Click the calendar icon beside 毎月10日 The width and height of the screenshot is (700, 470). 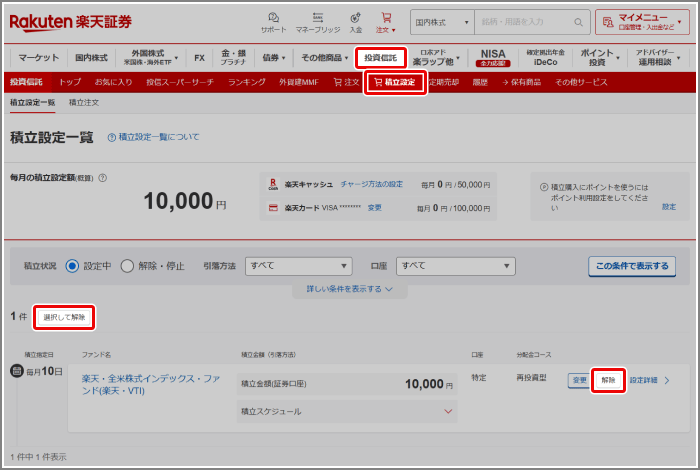pos(17,370)
